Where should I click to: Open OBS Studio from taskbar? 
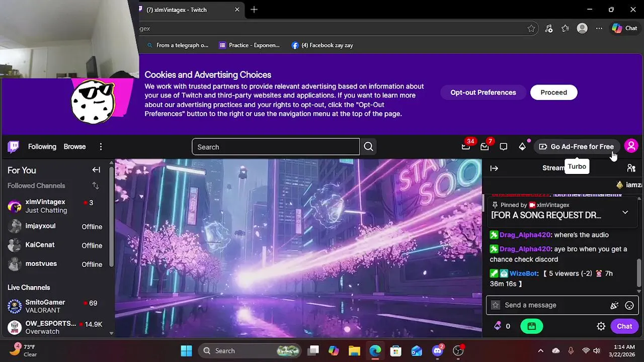(x=458, y=351)
